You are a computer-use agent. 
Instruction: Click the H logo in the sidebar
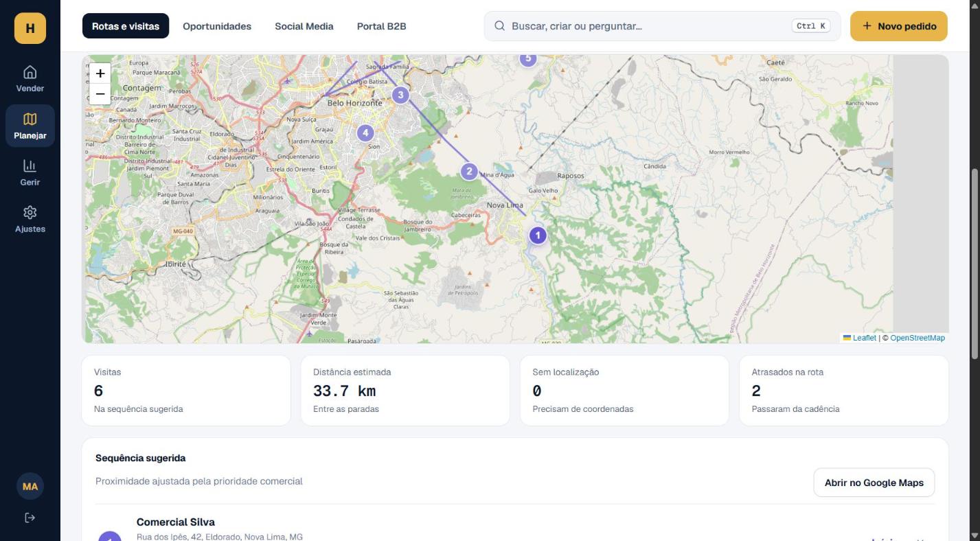pyautogui.click(x=30, y=28)
